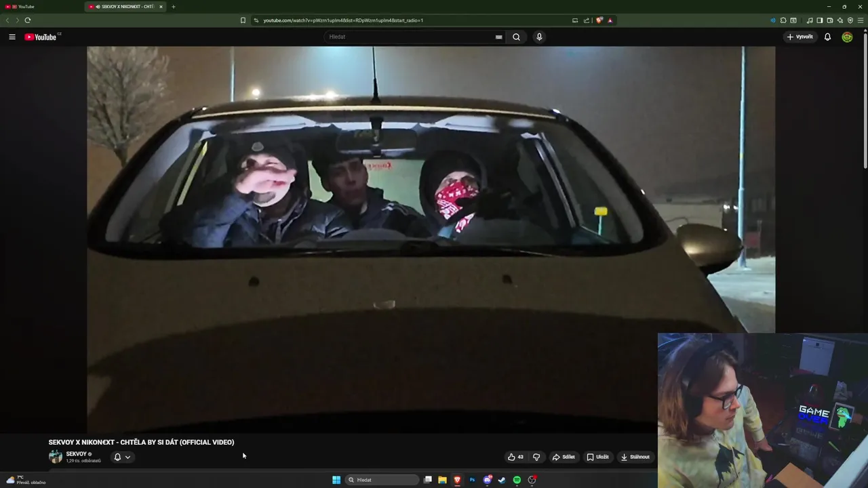Go to YouTube home via logo
Image resolution: width=868 pixels, height=488 pixels.
(41, 37)
